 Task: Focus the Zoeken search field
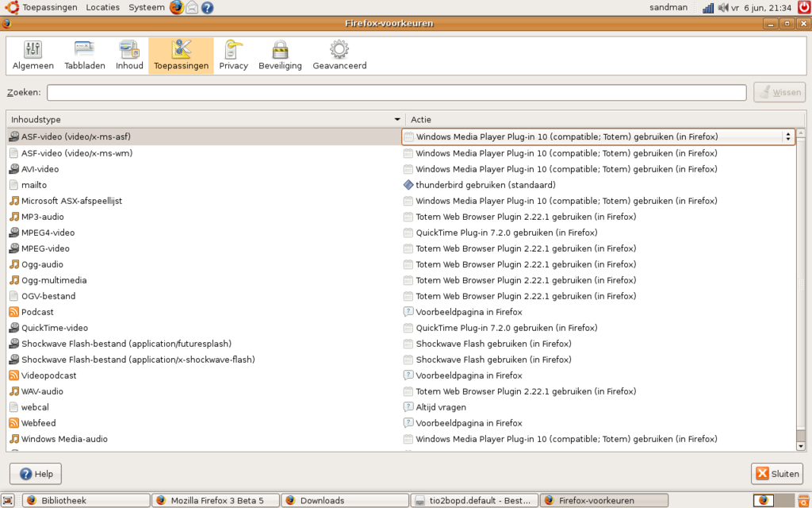[x=396, y=93]
